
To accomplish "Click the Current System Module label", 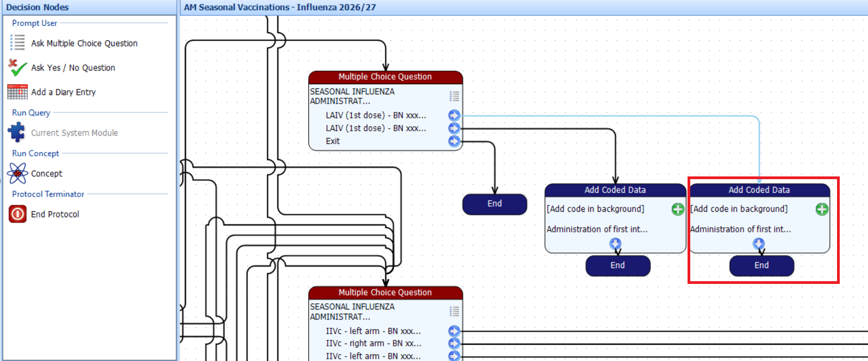I will tap(74, 133).
